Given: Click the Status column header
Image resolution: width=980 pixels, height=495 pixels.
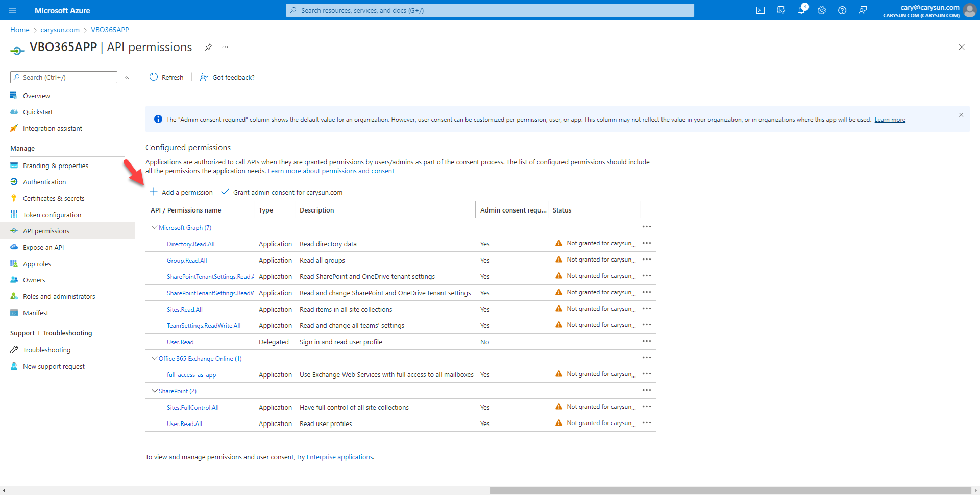Looking at the screenshot, I should point(561,210).
